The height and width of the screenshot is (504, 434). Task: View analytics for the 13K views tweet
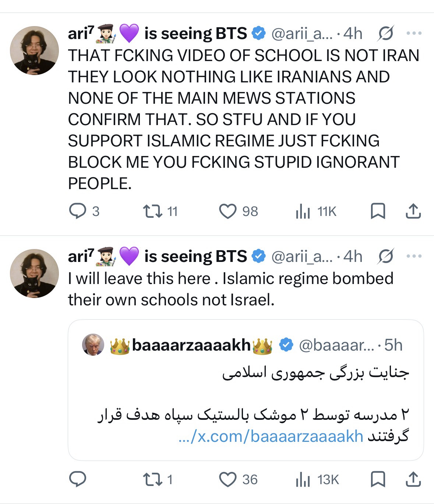(x=303, y=479)
